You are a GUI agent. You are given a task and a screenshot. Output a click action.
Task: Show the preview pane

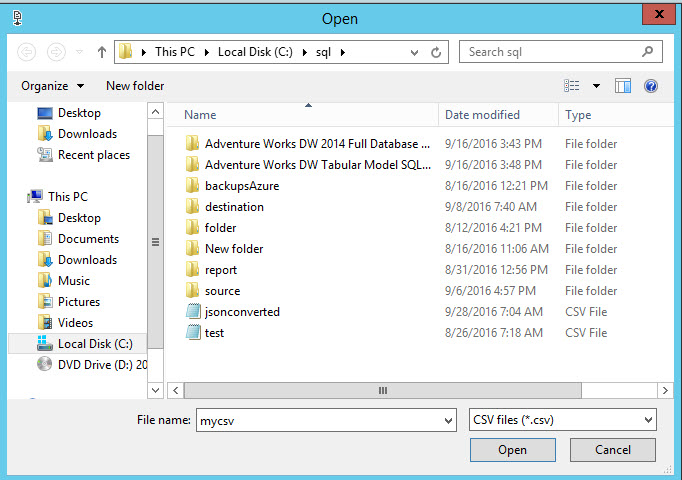[x=623, y=86]
